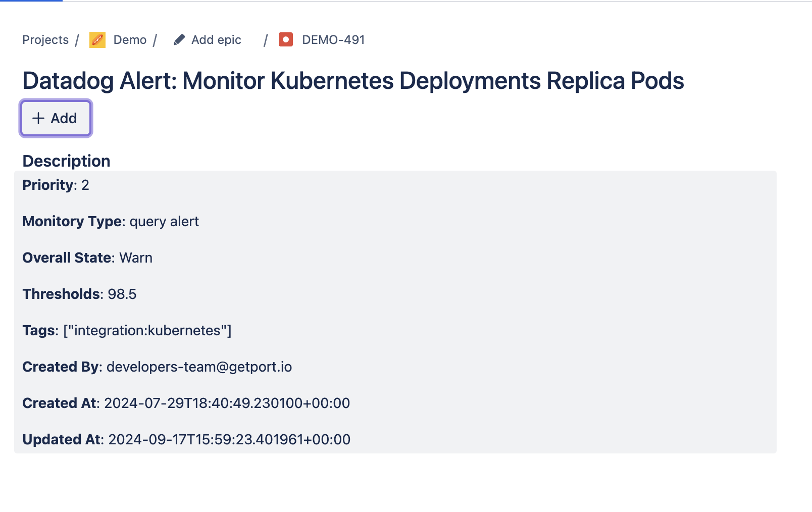The image size is (812, 512).
Task: Click the blue loading progress bar
Action: pos(31,1)
